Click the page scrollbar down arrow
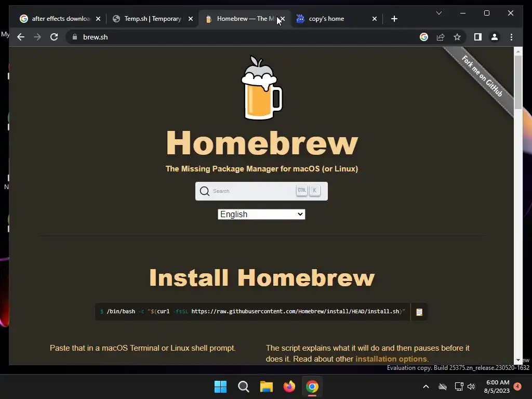Viewport: 532px width, 399px height. [518, 360]
